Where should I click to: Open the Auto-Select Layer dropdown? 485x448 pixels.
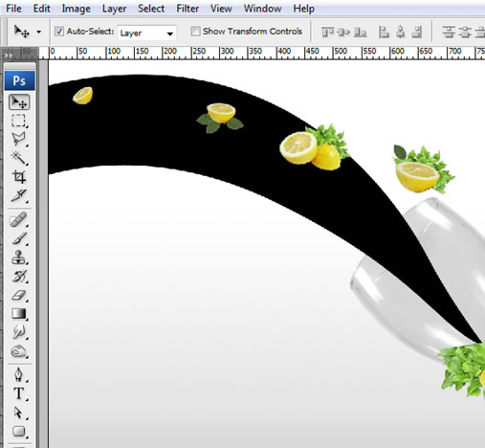pyautogui.click(x=147, y=33)
